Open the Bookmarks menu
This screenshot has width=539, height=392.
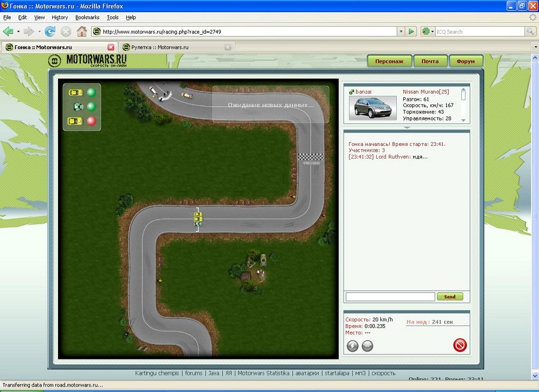pos(88,17)
